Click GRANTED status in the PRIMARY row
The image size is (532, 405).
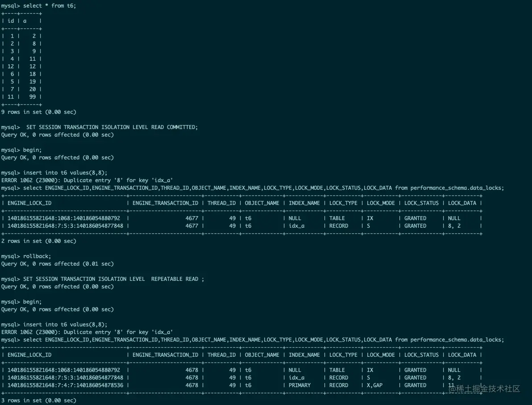click(x=415, y=385)
